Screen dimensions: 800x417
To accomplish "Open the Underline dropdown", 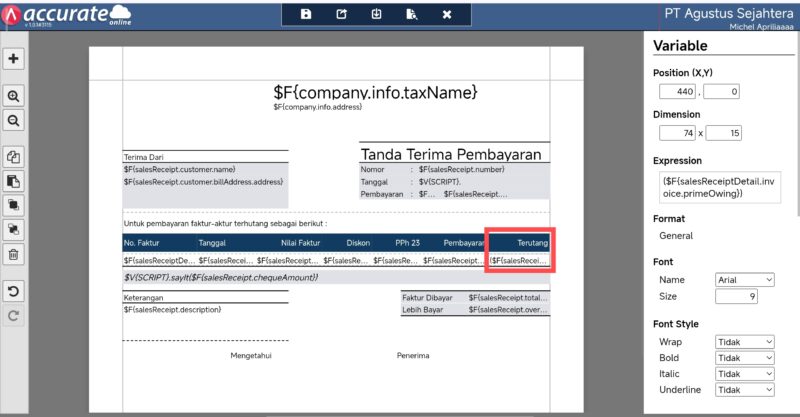I will click(x=745, y=390).
